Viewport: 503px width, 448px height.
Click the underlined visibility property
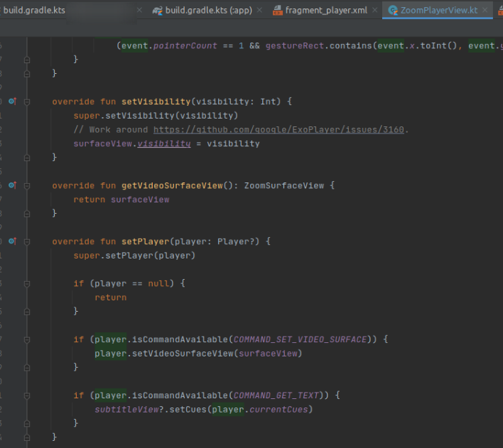(164, 143)
